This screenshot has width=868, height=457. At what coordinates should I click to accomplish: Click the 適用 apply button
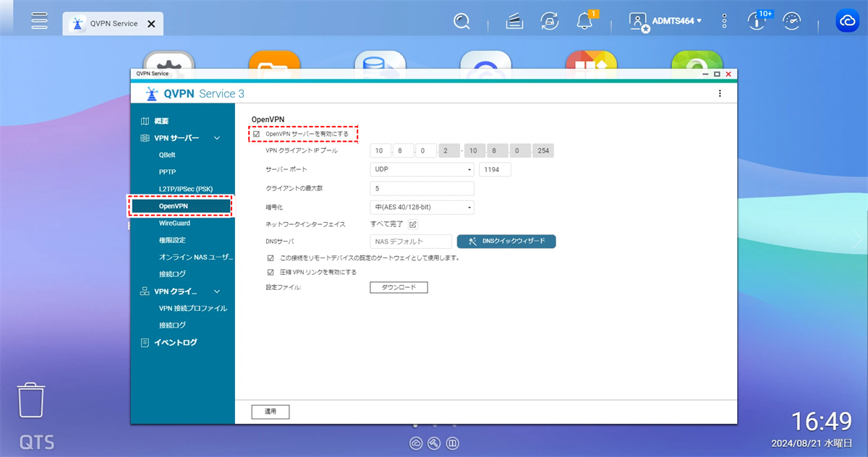tap(271, 411)
